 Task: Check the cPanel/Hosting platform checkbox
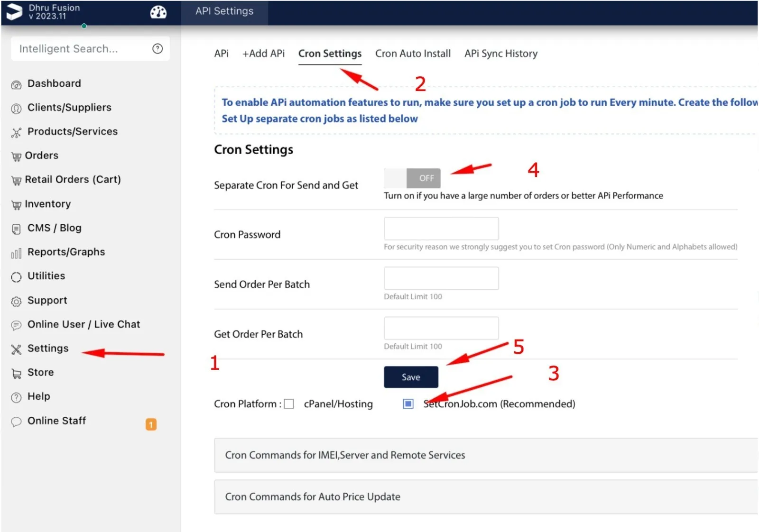tap(289, 404)
